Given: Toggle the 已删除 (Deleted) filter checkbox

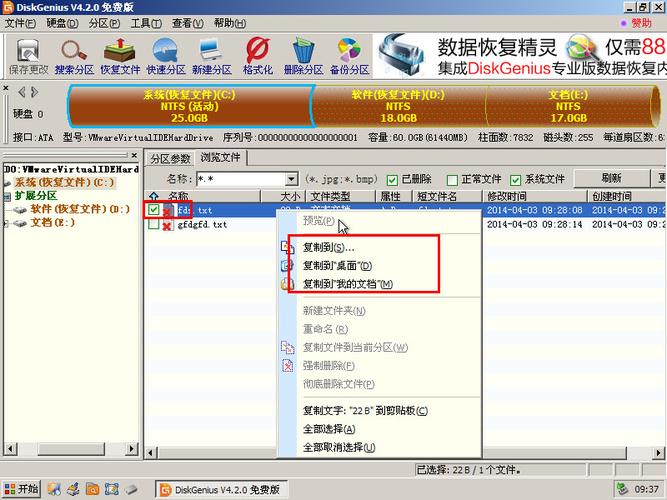Looking at the screenshot, I should (393, 179).
